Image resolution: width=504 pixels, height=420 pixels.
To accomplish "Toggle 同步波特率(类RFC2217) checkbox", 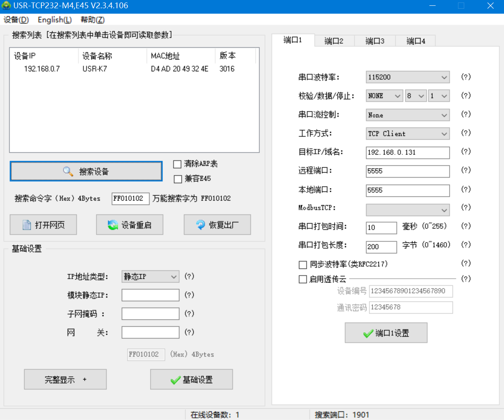I will pos(303,264).
